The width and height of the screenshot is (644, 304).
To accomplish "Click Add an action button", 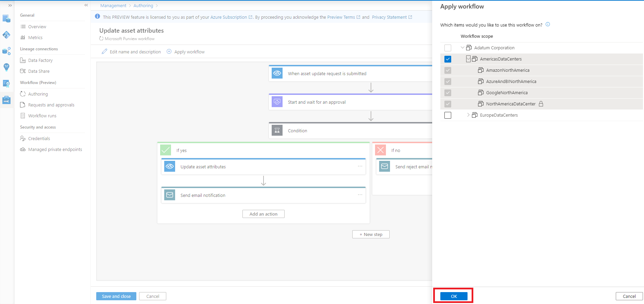I will (x=264, y=214).
